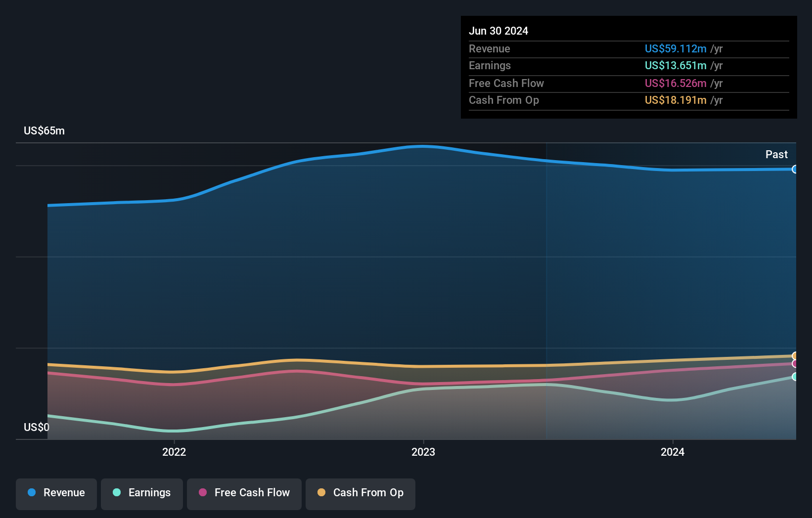The image size is (812, 518).
Task: Click the Past label on the chart
Action: (776, 154)
